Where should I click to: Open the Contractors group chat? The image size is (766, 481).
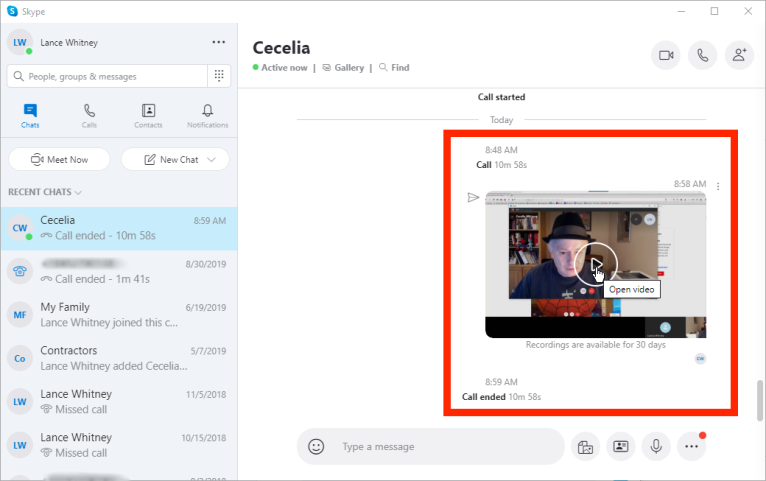tap(119, 358)
